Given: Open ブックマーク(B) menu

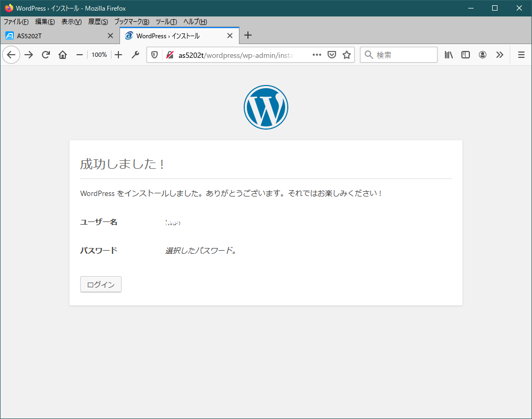Looking at the screenshot, I should coord(132,22).
